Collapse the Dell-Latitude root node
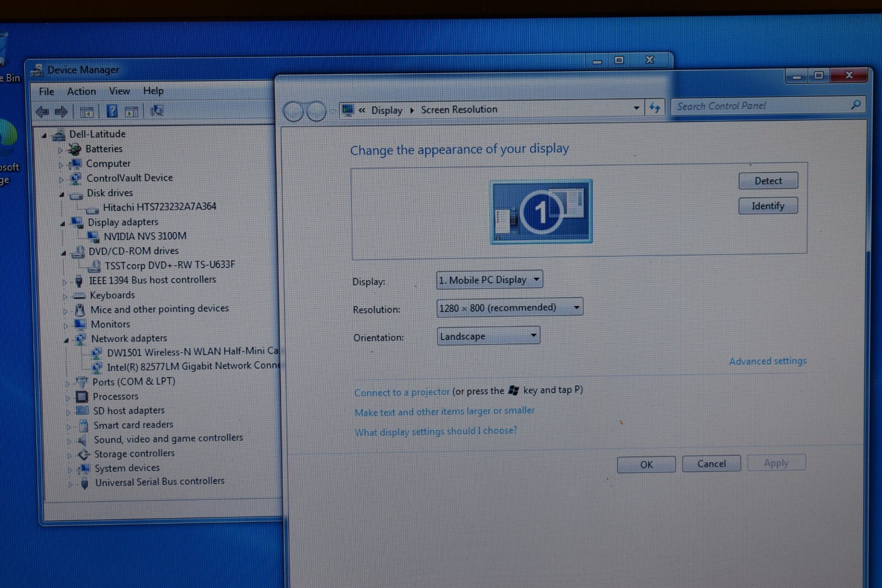The width and height of the screenshot is (882, 588). coord(45,136)
